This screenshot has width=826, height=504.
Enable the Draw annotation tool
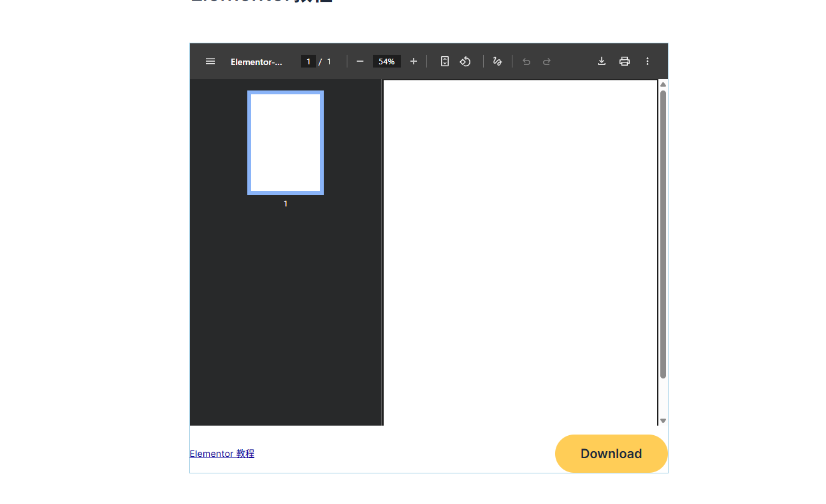pyautogui.click(x=498, y=61)
